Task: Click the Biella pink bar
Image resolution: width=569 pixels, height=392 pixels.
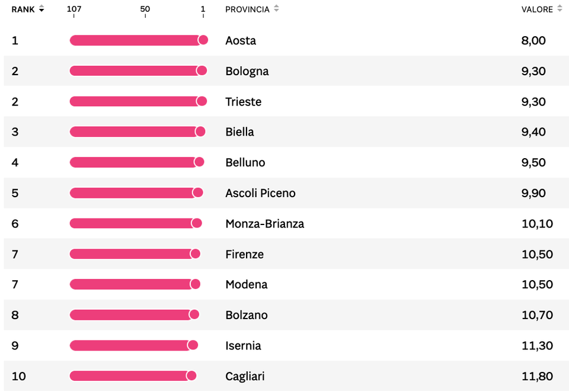Action: tap(133, 131)
